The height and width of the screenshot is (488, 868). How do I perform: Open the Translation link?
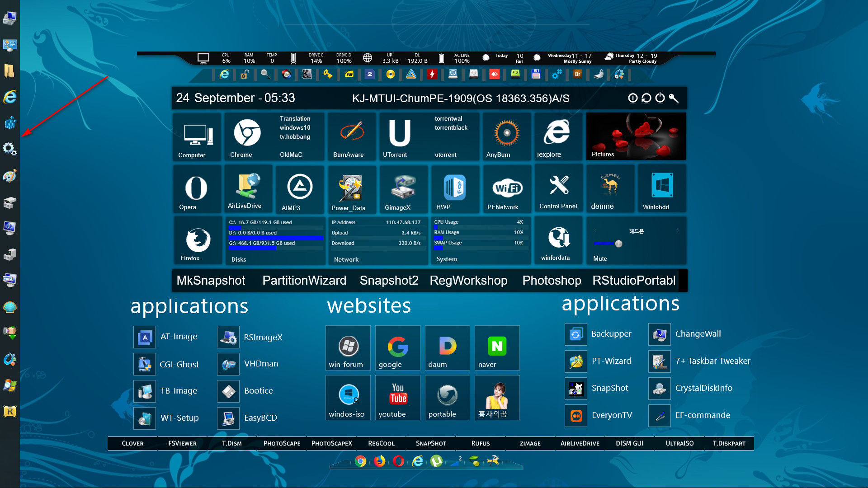pyautogui.click(x=295, y=118)
